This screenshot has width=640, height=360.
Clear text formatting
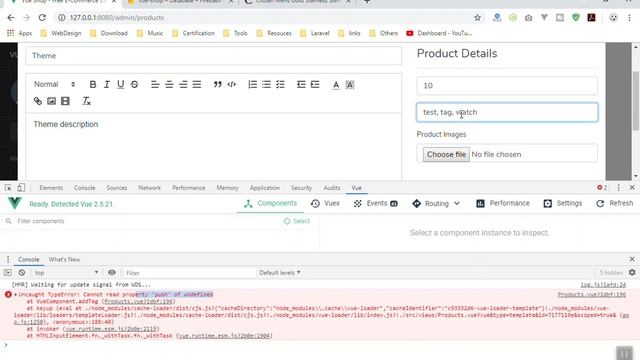tap(86, 101)
